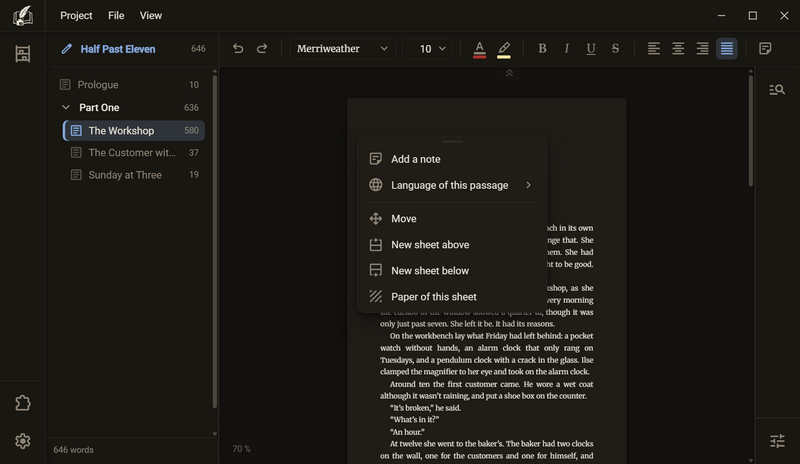Apply the red text color tool

pyautogui.click(x=480, y=50)
